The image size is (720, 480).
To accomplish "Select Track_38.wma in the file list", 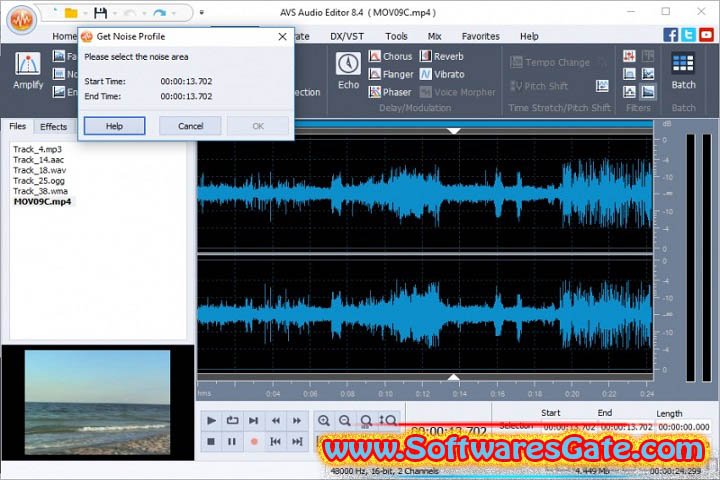I will 40,191.
